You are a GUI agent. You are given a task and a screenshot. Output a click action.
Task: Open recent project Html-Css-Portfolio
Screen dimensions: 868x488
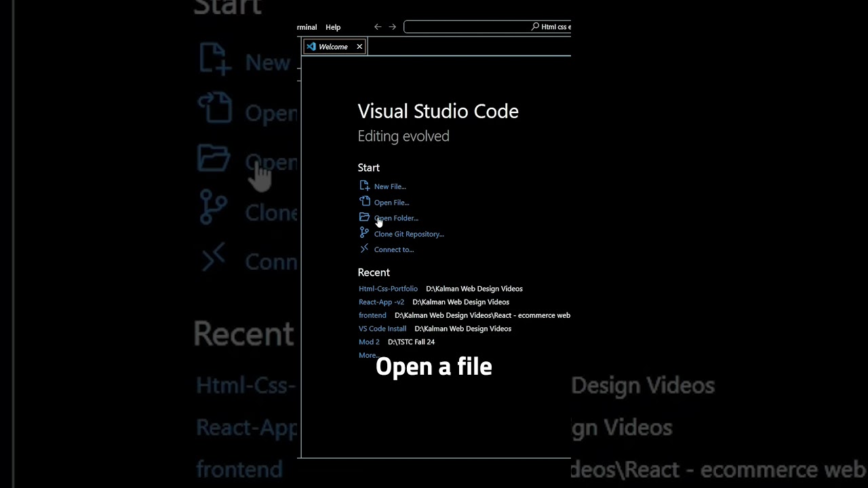tap(388, 289)
